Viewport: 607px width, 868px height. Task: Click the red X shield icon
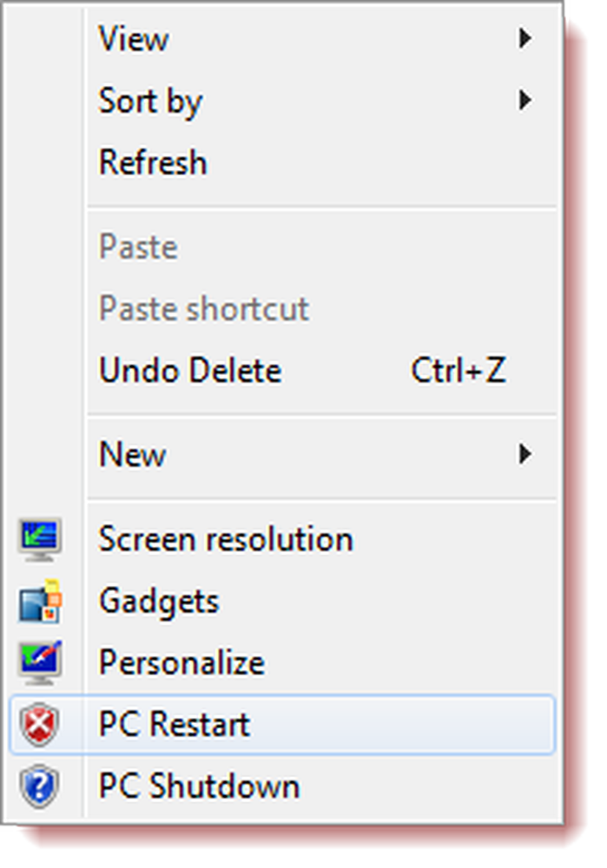(x=40, y=724)
